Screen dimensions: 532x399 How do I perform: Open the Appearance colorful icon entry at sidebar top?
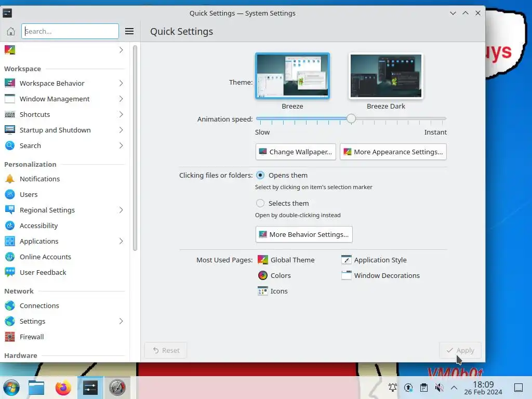coord(10,50)
